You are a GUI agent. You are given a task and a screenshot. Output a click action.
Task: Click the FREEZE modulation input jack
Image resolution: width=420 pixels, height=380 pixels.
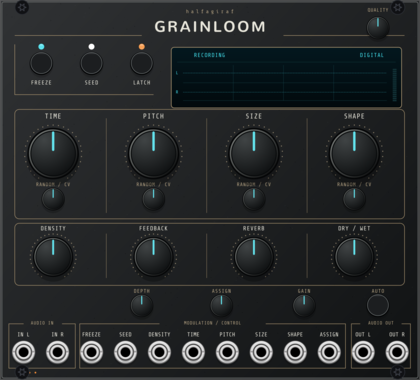point(91,352)
